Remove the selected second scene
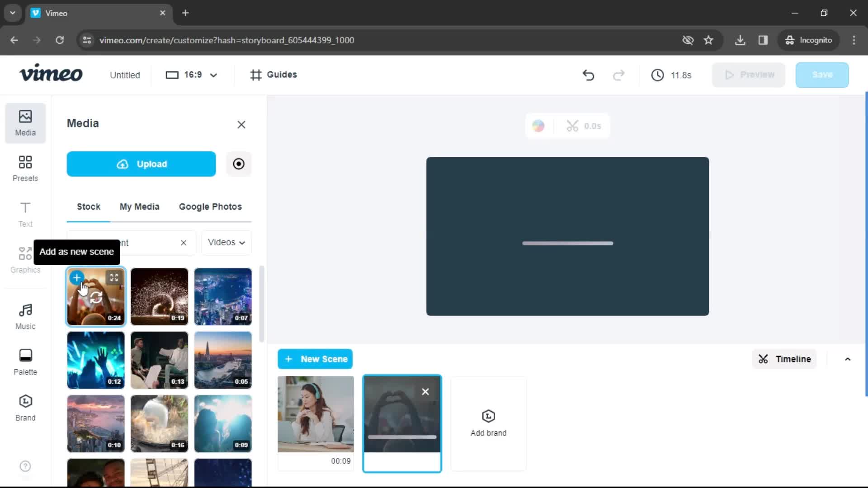Image resolution: width=868 pixels, height=488 pixels. coord(425,392)
